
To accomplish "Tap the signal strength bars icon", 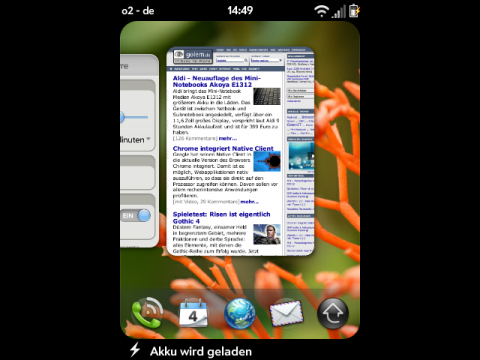I will 339,12.
